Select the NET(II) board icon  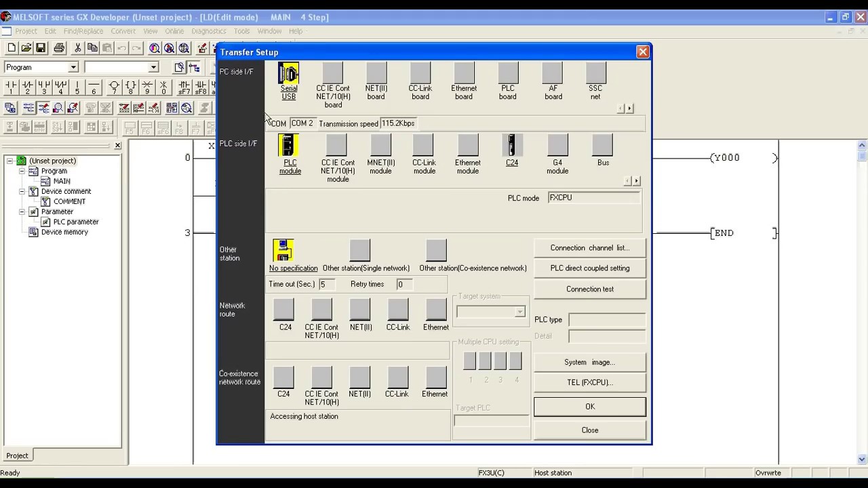[x=376, y=75]
